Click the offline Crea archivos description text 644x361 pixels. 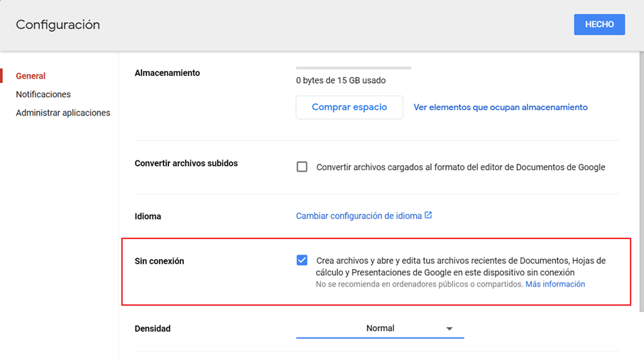(460, 267)
